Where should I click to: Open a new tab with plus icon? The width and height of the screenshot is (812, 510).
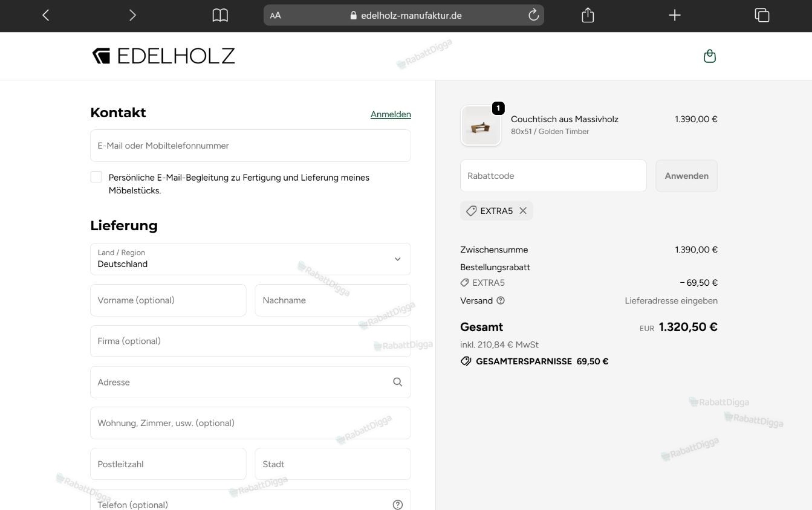tap(675, 16)
